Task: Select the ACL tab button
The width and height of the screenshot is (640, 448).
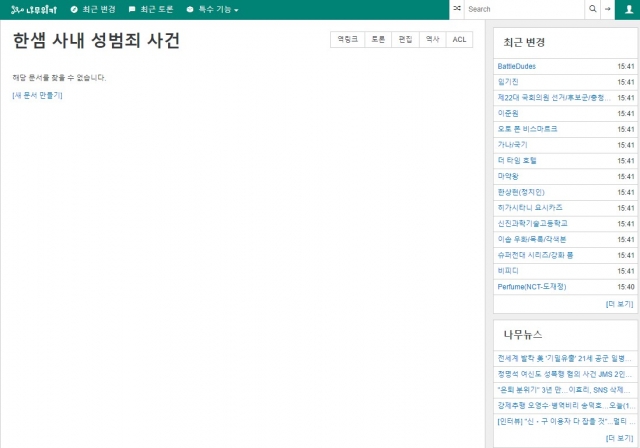Action: click(459, 40)
